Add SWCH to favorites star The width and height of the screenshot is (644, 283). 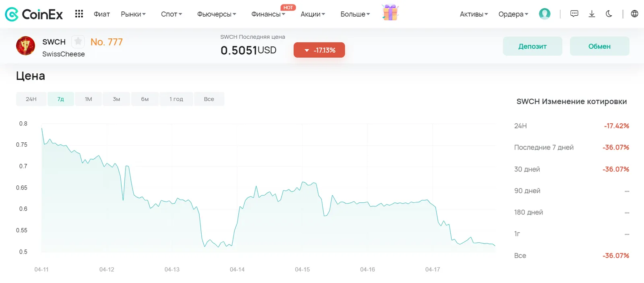coord(78,41)
